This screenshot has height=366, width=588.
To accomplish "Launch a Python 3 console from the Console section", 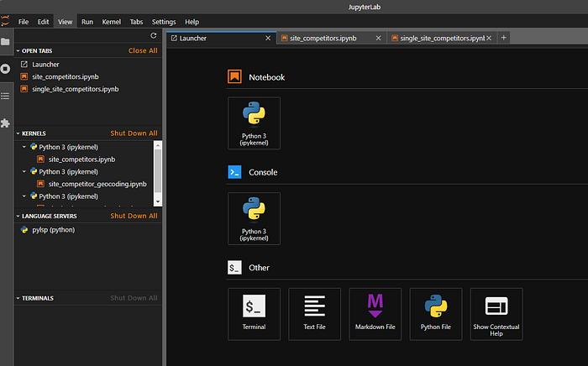I will point(254,219).
